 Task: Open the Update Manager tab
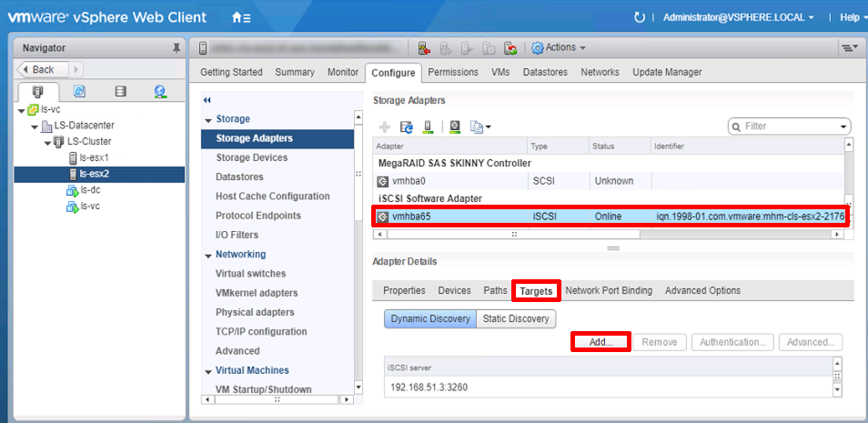[x=667, y=72]
